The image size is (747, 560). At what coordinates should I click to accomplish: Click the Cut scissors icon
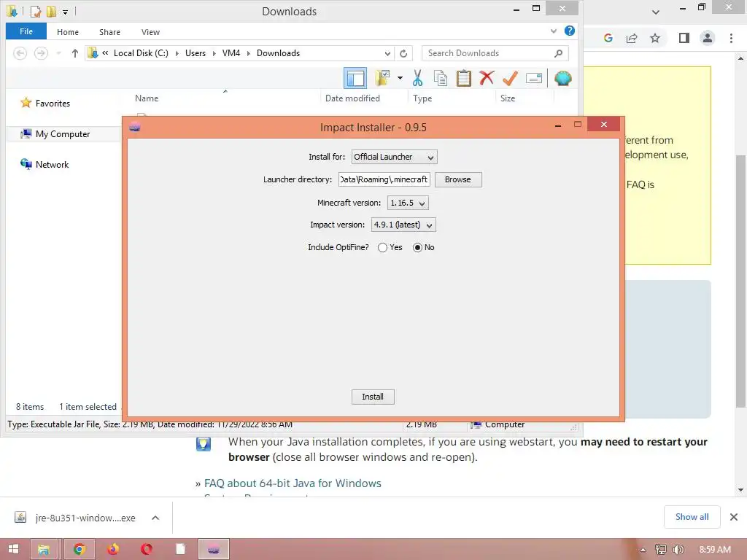(x=418, y=78)
